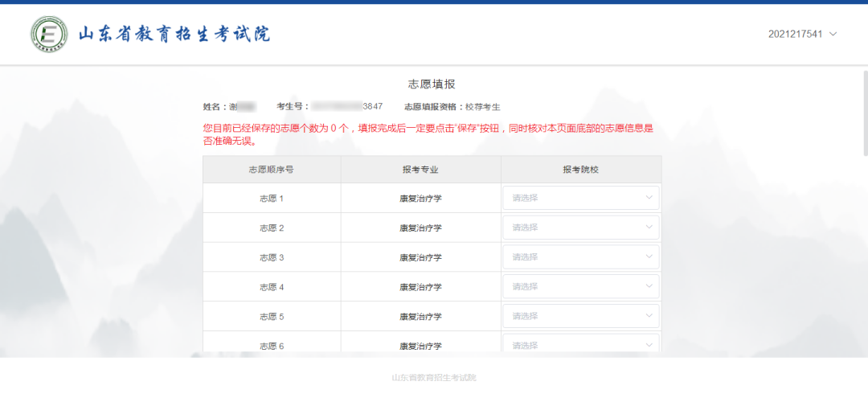Click the footer text 山东省教育招生考试院
Viewport: 868px width, 398px height.
tap(434, 378)
